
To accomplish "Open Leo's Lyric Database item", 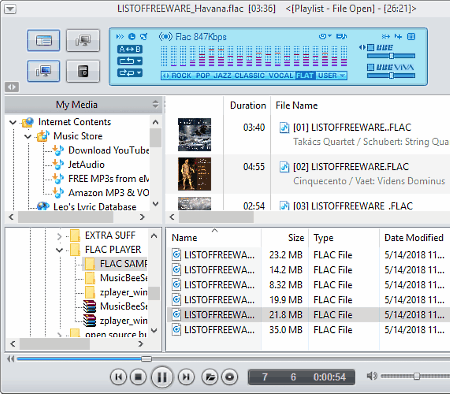I will pos(95,207).
